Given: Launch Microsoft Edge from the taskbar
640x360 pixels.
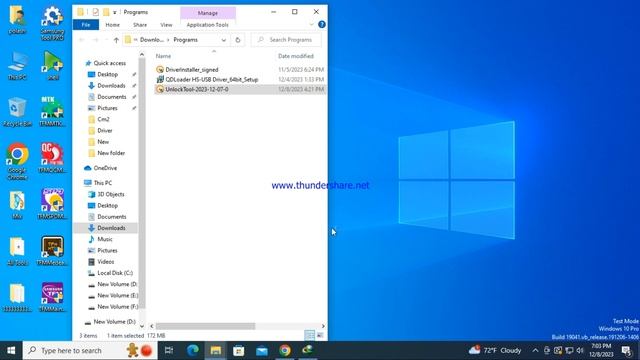Looking at the screenshot, I should [x=193, y=350].
